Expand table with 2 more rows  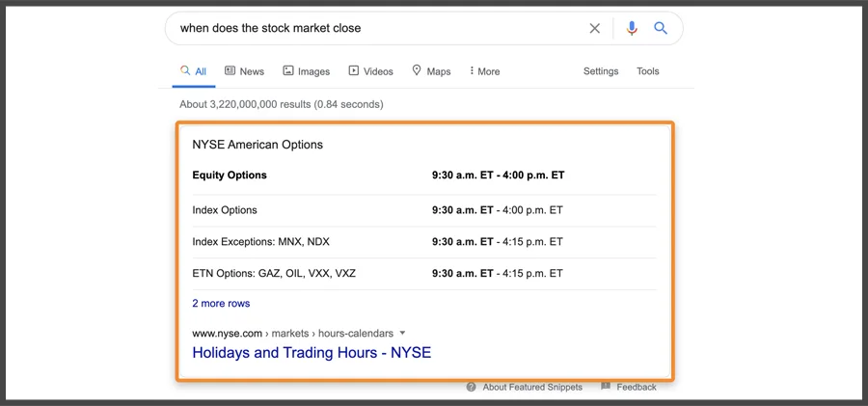[221, 303]
